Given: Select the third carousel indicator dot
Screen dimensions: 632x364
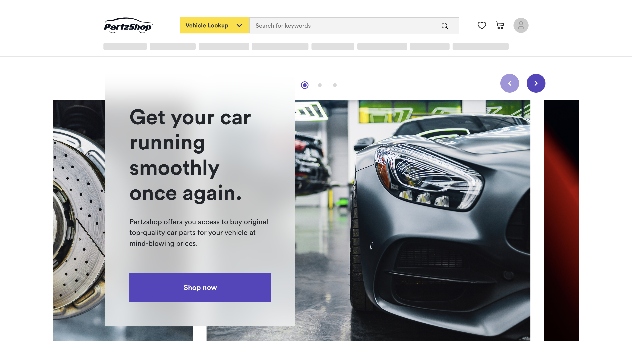Looking at the screenshot, I should tap(334, 85).
